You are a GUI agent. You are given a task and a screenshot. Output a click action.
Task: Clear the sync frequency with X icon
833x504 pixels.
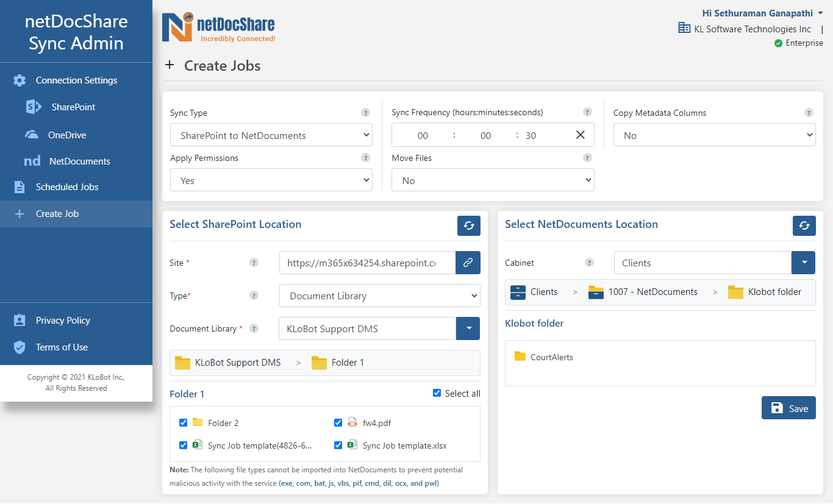tap(581, 135)
